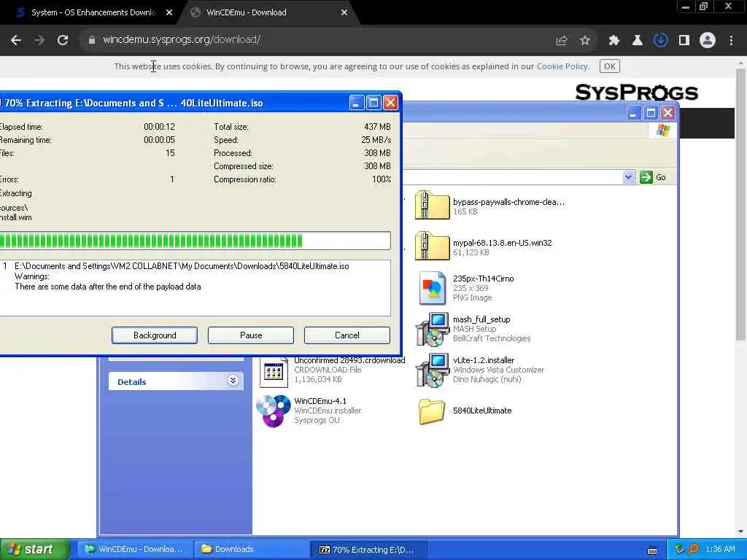Image resolution: width=747 pixels, height=560 pixels.
Task: Switch to 70% Extracting taskbar item
Action: click(x=368, y=549)
